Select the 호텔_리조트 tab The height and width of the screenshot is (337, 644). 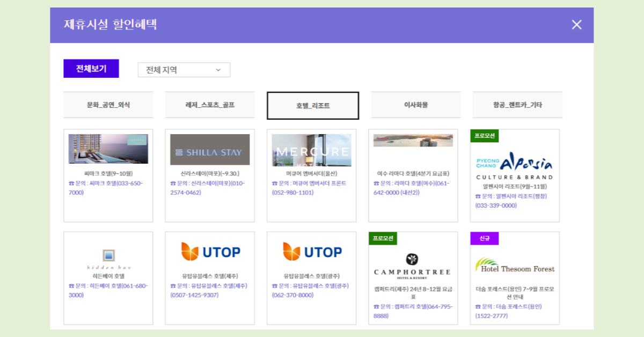tap(313, 106)
